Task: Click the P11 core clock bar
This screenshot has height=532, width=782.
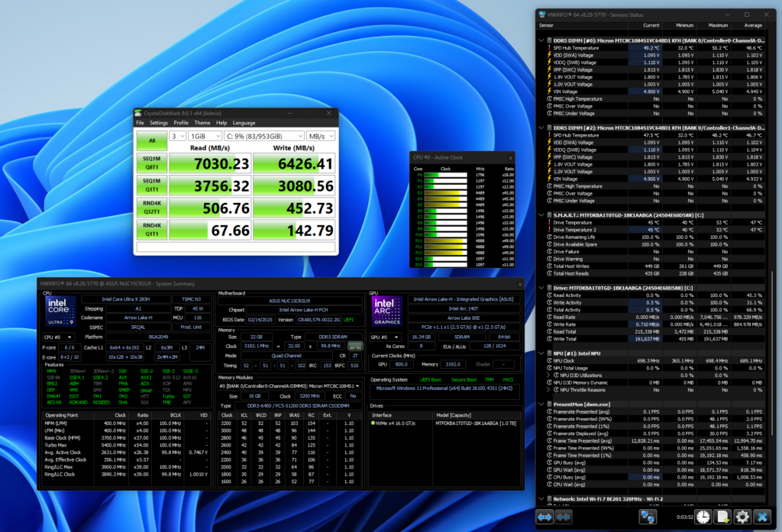Action: (x=445, y=241)
